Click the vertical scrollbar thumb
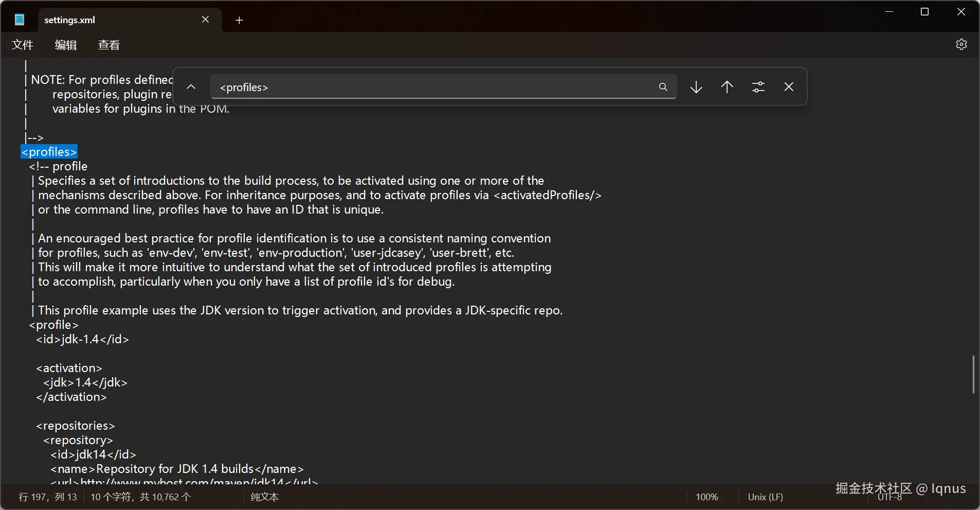980x510 pixels. pyautogui.click(x=973, y=374)
